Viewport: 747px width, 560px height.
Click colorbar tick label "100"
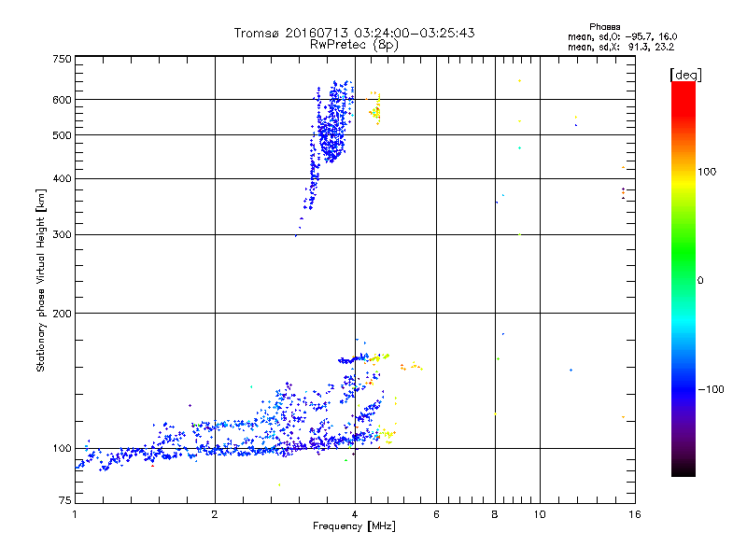pos(707,172)
